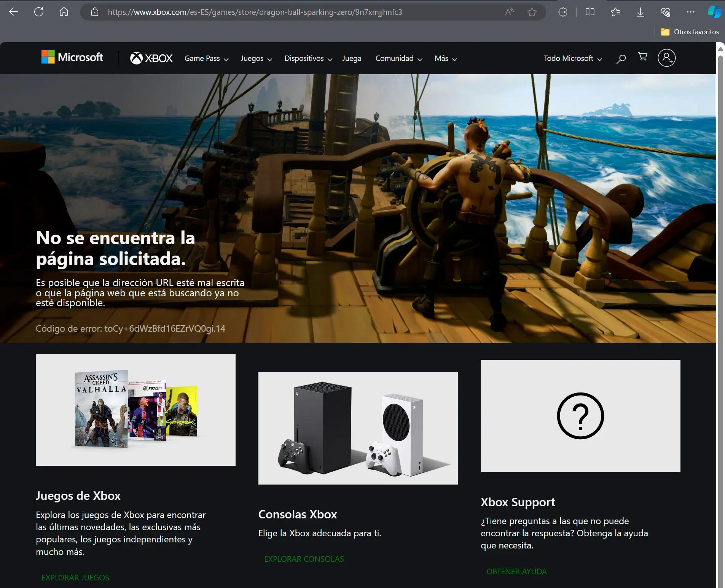Open the Downloads arrow icon
Viewport: 725px width, 588px height.
(x=641, y=12)
